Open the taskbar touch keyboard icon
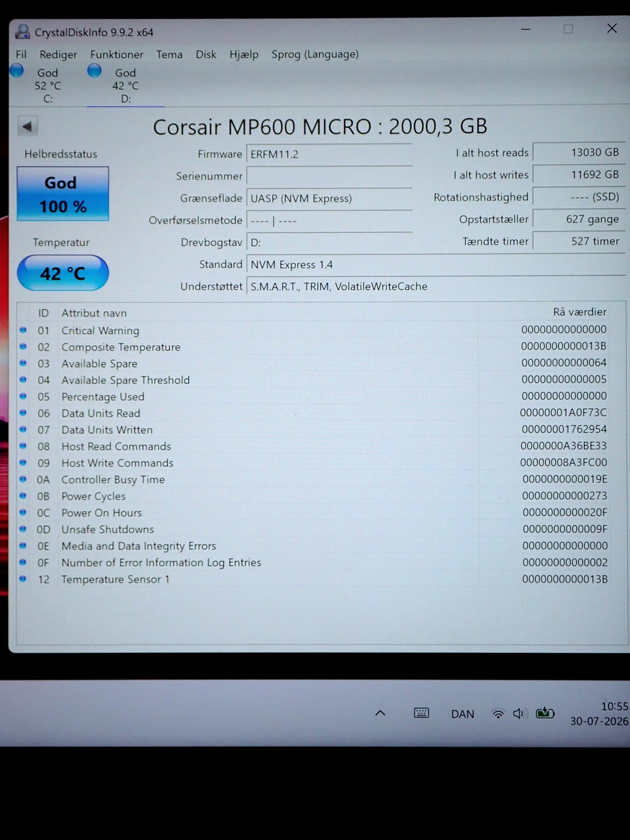 (x=421, y=713)
